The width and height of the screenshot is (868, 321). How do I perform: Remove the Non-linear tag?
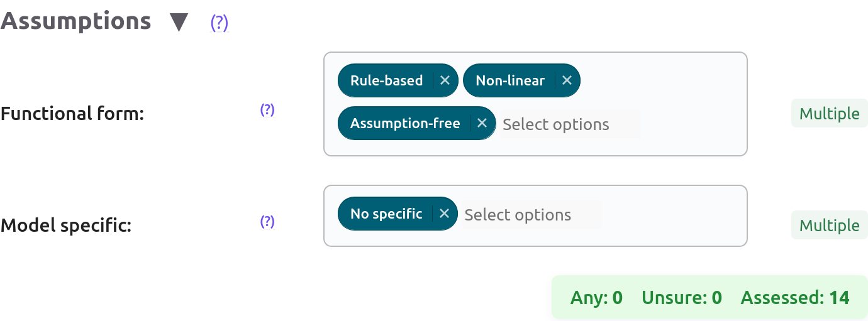[567, 80]
